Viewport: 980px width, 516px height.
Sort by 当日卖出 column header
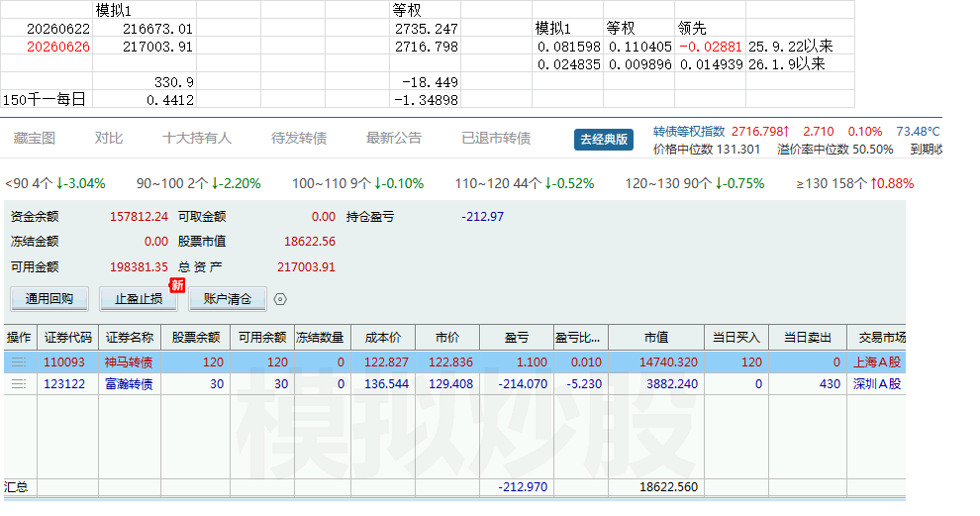(808, 338)
